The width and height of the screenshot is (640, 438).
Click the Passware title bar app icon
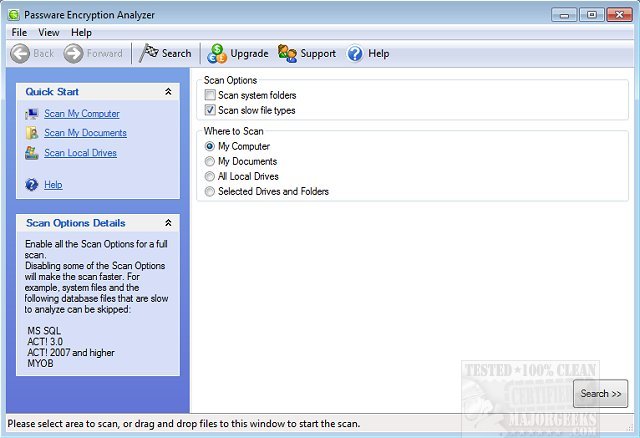pos(13,15)
